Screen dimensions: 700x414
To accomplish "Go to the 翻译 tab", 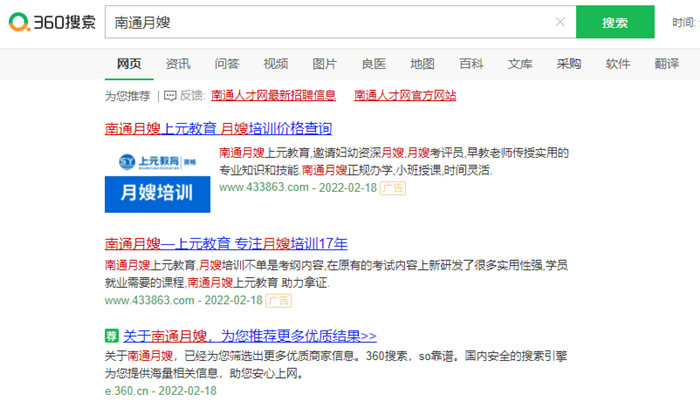I will [x=667, y=64].
